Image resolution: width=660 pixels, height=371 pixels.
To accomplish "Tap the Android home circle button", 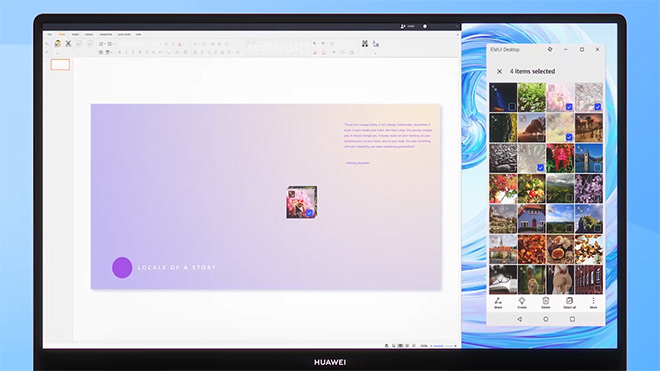I will click(x=546, y=319).
